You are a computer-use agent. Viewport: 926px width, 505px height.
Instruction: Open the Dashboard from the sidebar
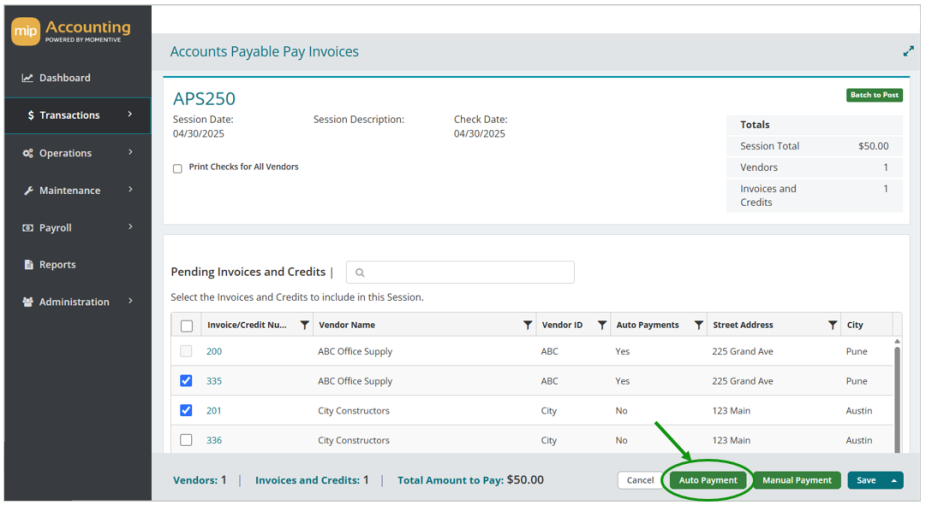pyautogui.click(x=64, y=77)
